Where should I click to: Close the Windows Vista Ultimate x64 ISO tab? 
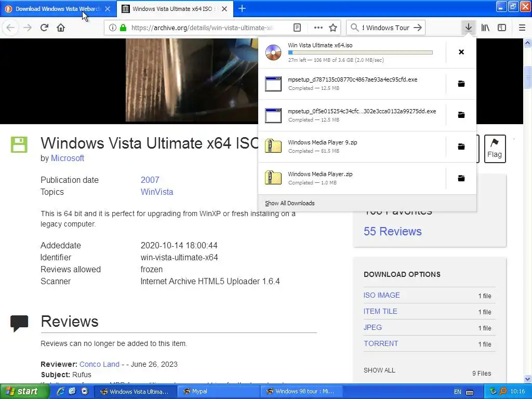pos(224,9)
